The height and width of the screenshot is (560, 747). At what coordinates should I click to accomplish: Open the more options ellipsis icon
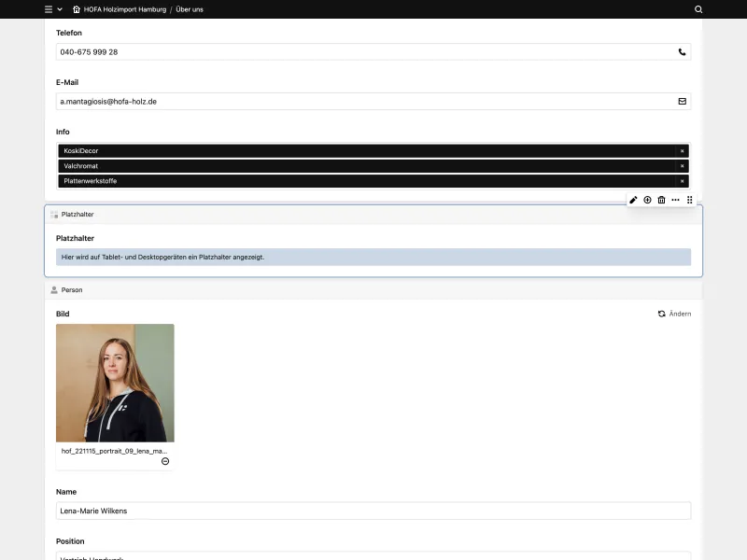point(675,200)
